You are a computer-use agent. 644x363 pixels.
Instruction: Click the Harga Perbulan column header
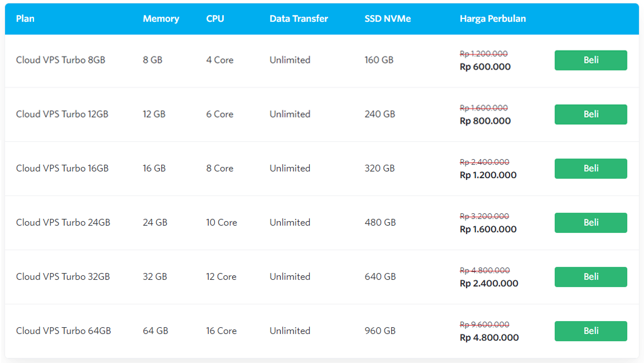coord(492,18)
